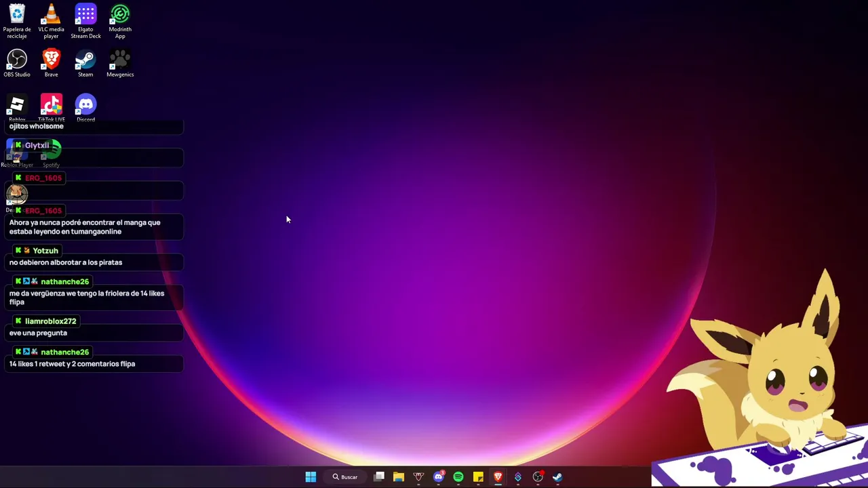Click the message 'eve una pregunta'
868x488 pixels.
(38, 333)
